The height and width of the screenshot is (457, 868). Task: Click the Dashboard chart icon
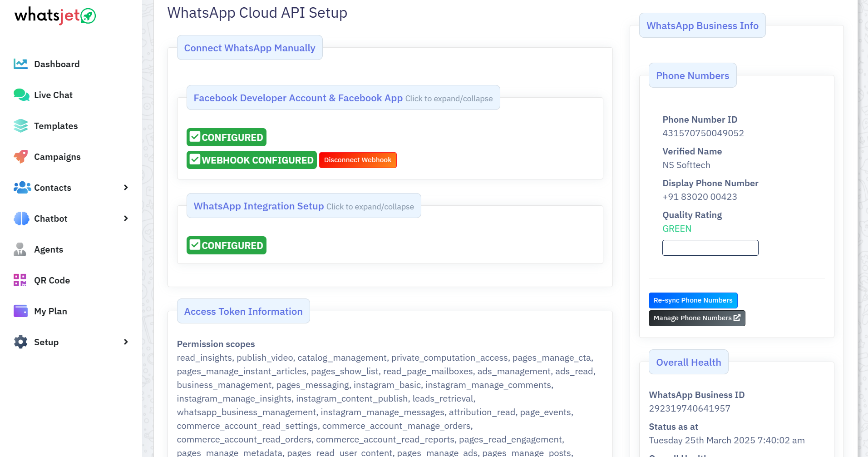(x=20, y=64)
